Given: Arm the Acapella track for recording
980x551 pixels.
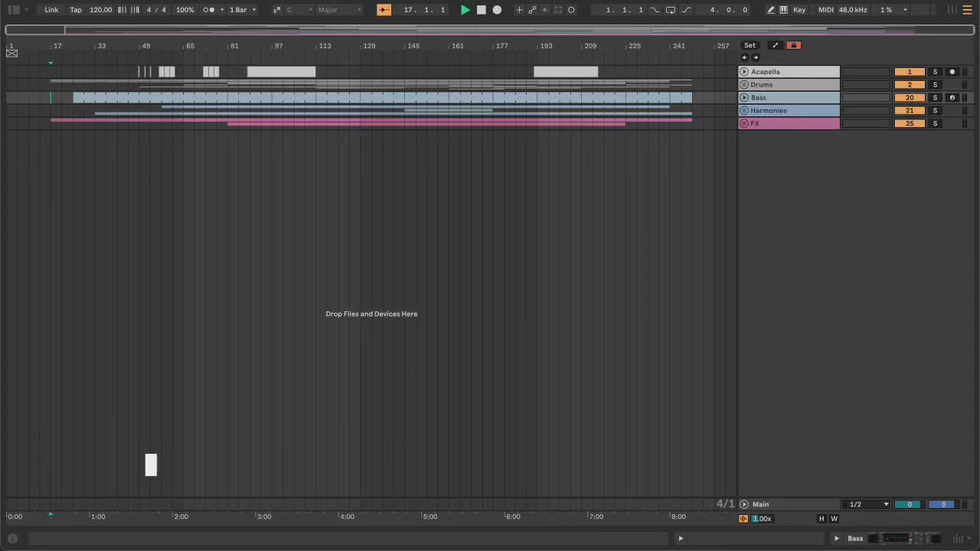Looking at the screenshot, I should (x=952, y=72).
